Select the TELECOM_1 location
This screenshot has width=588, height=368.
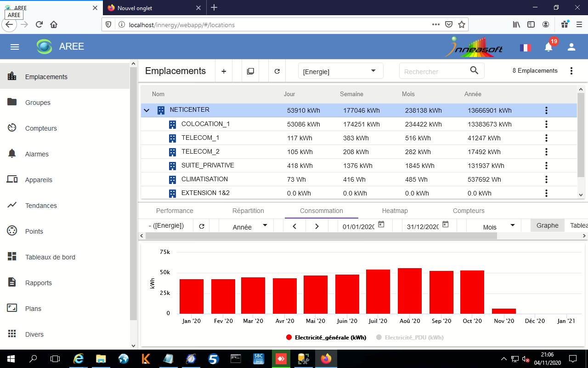point(200,138)
